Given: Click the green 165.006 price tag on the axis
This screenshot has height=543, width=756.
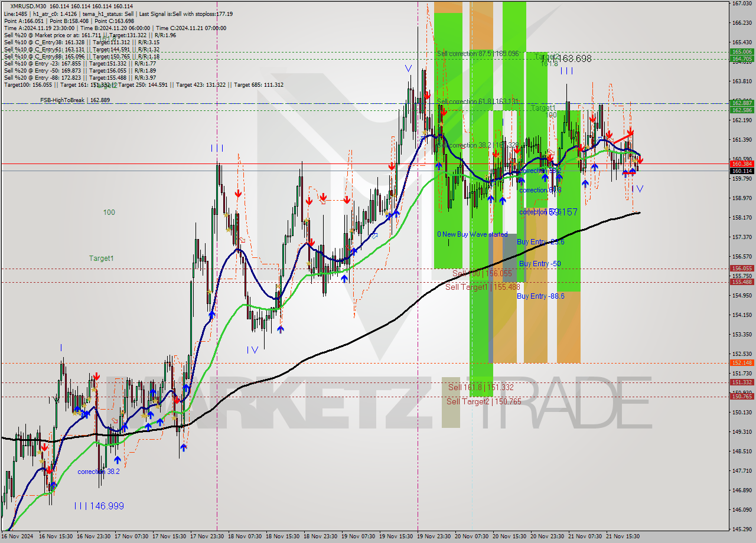Looking at the screenshot, I should pyautogui.click(x=742, y=52).
